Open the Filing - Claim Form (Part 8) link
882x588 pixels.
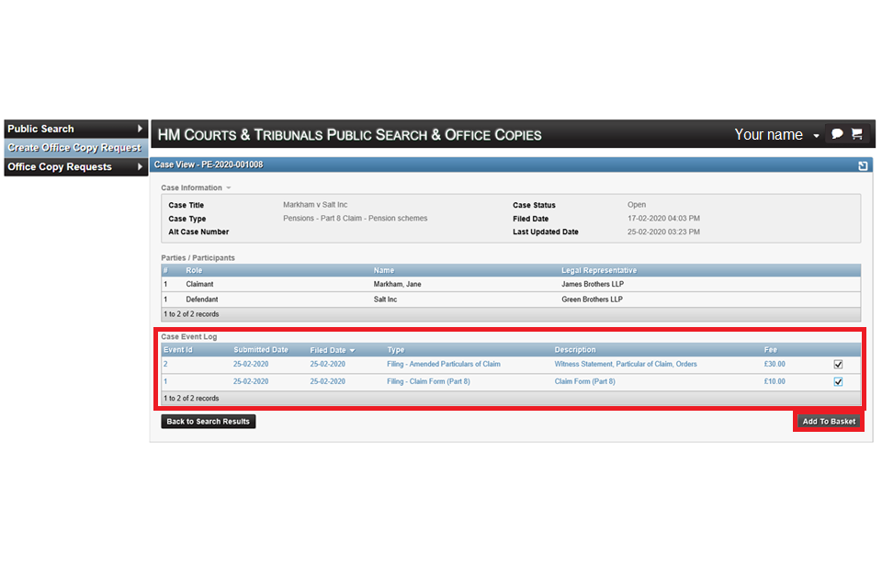point(428,381)
